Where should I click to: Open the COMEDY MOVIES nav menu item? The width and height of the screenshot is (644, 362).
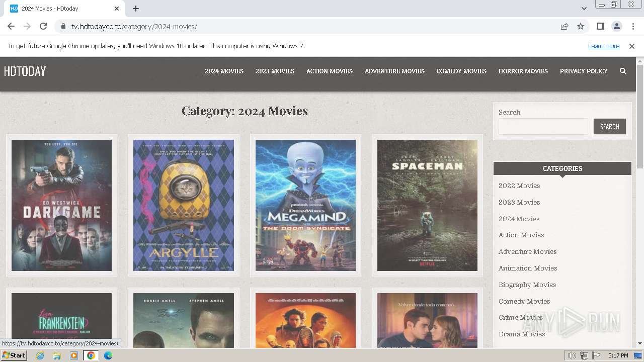[x=461, y=71]
